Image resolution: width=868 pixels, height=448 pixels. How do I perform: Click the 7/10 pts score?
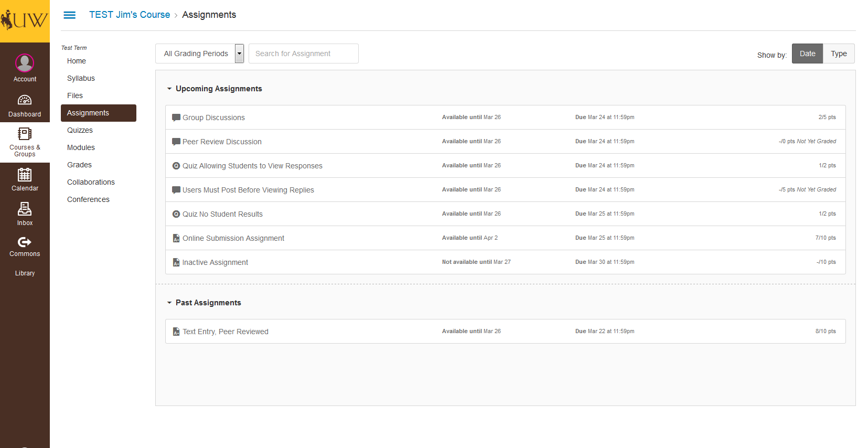(x=826, y=238)
